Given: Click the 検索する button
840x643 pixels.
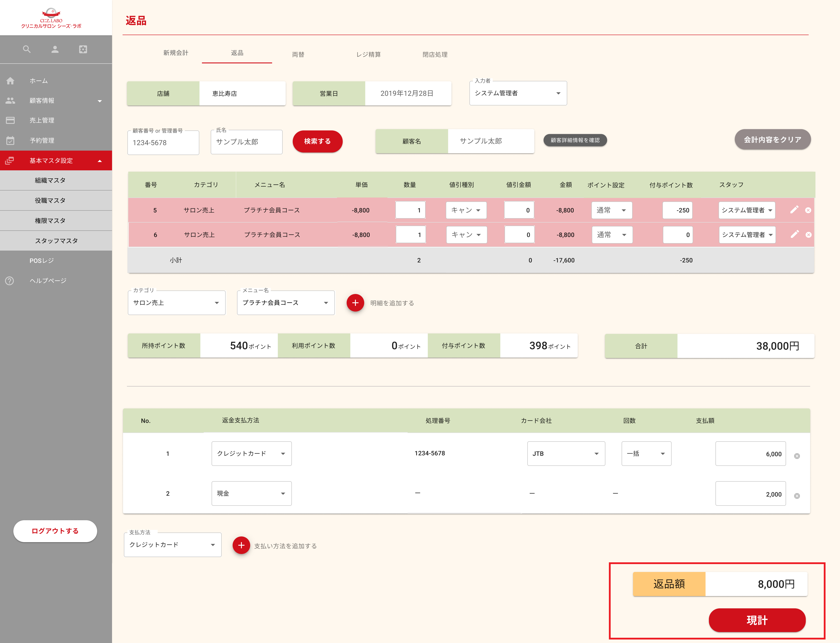Looking at the screenshot, I should point(317,141).
